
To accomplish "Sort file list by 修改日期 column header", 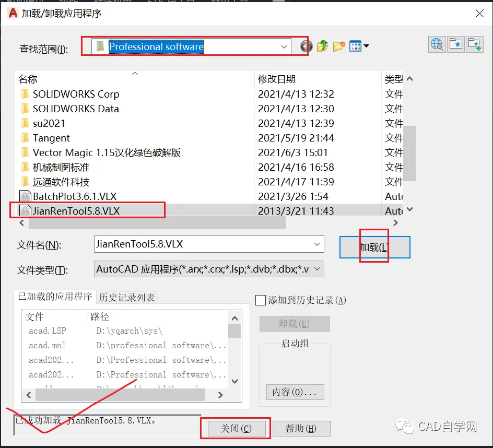I will pos(318,79).
